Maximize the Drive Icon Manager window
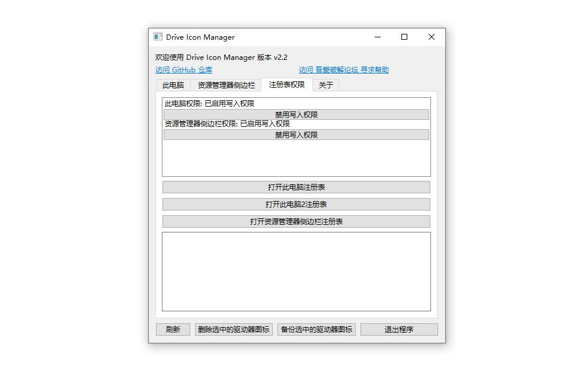Viewport: 581px width, 392px height. click(x=404, y=37)
